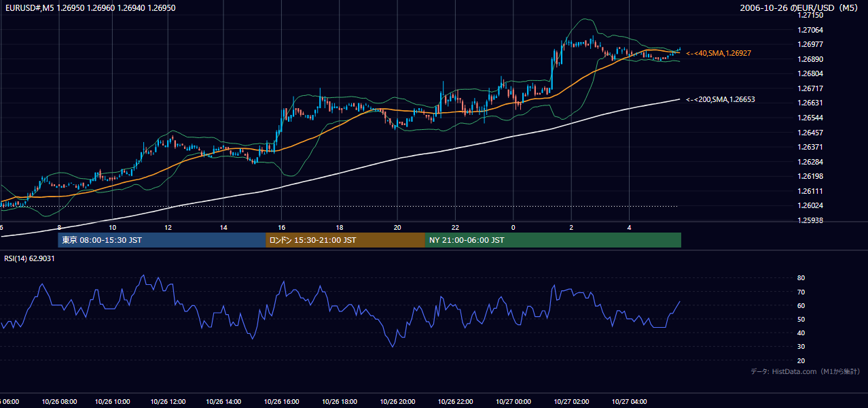Click the 10/27 04:00 time axis label
868x408 pixels.
(x=630, y=402)
